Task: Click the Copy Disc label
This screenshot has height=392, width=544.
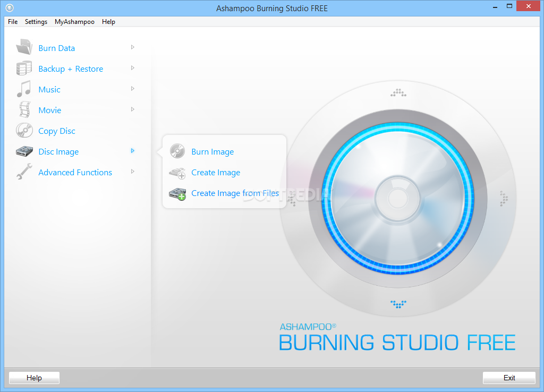Action: pyautogui.click(x=57, y=131)
